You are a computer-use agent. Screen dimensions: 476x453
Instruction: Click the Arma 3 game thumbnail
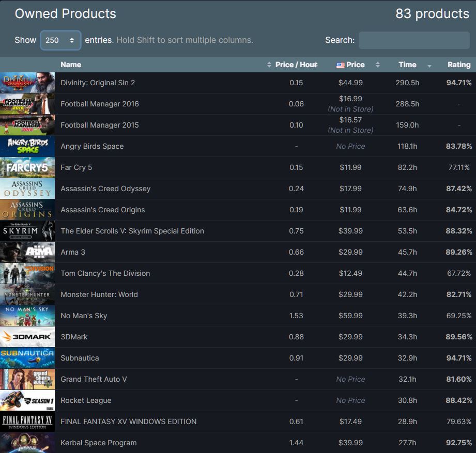point(27,252)
